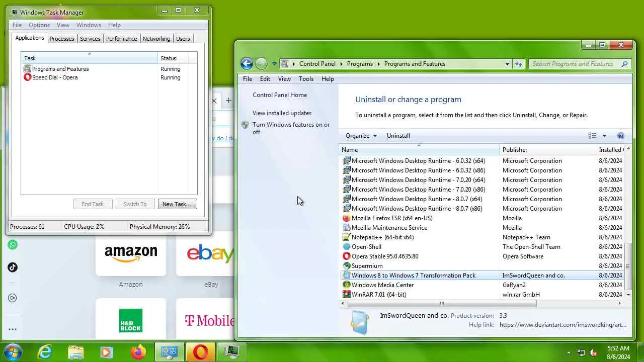Click the Windows Start orb
Viewport: 644px width, 362px height.
click(13, 352)
